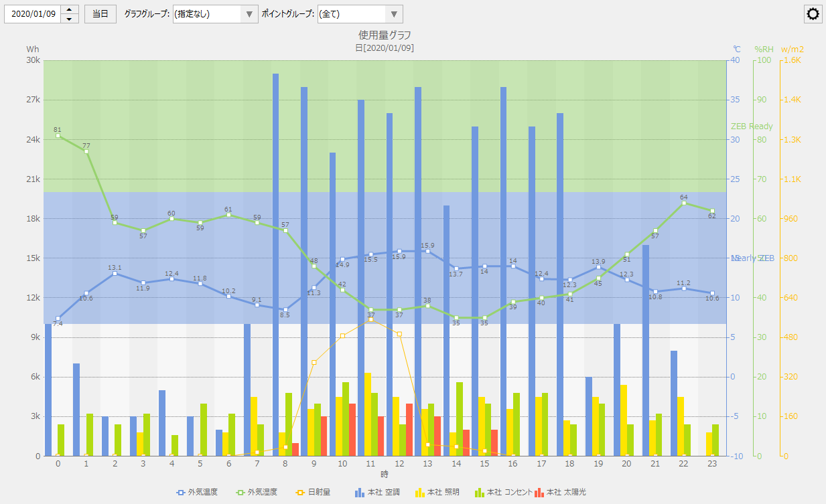Click the 本社 空調 blue bar legend icon
Viewport: 826px width, 504px height.
tap(360, 493)
